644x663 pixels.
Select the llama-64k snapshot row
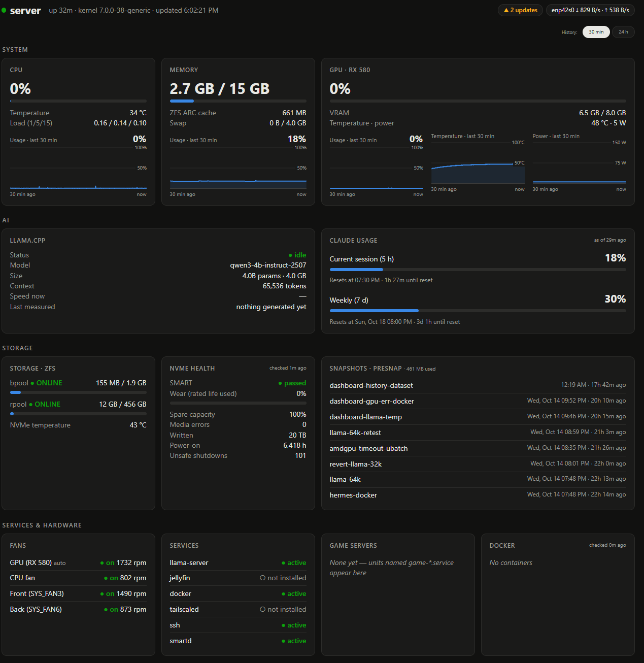(478, 480)
